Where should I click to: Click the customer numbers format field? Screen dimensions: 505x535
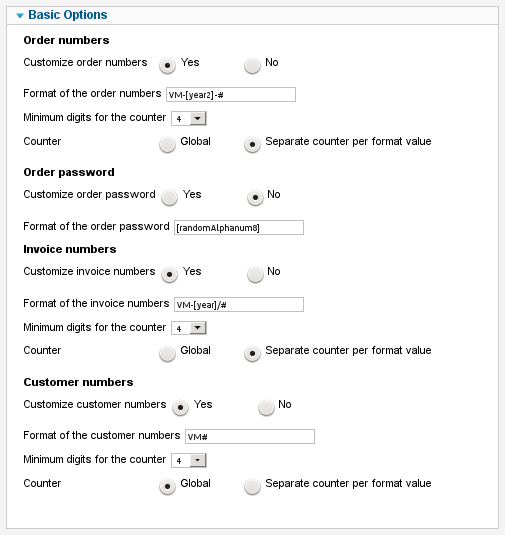coord(250,436)
